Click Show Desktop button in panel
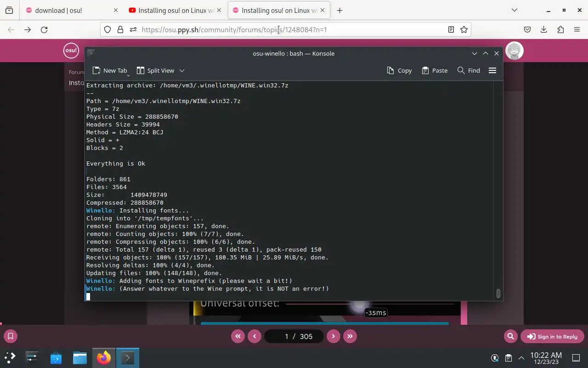Image resolution: width=588 pixels, height=368 pixels. (576, 358)
